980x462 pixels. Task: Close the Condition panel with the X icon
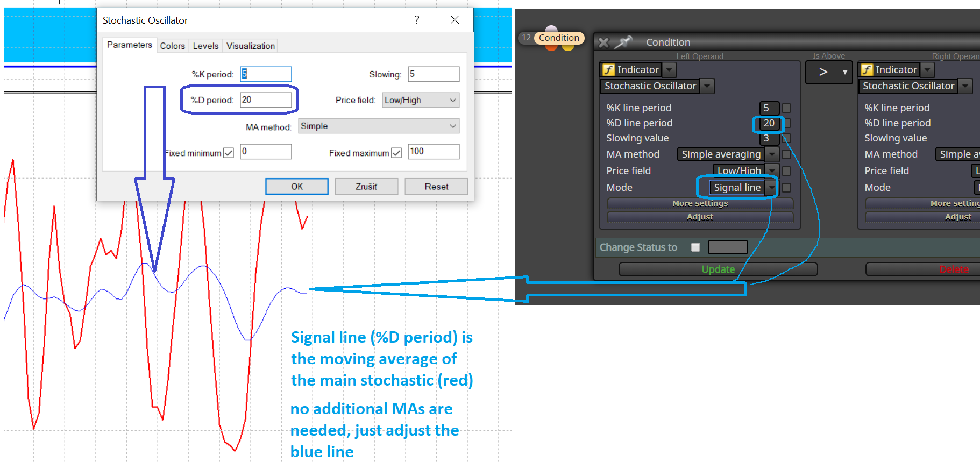click(604, 42)
